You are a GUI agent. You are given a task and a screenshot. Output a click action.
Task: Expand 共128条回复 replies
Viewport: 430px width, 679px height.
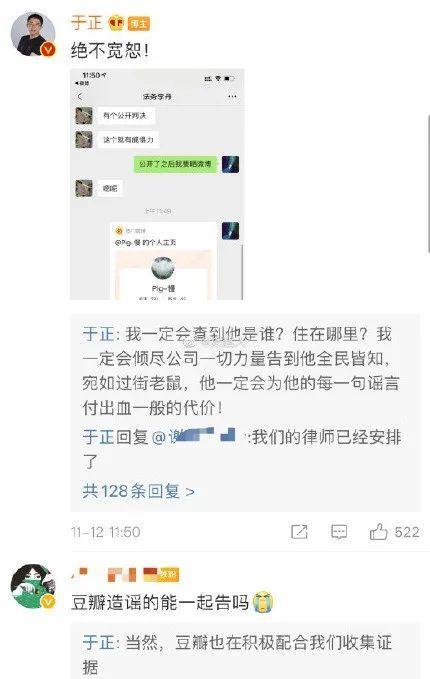coord(138,491)
